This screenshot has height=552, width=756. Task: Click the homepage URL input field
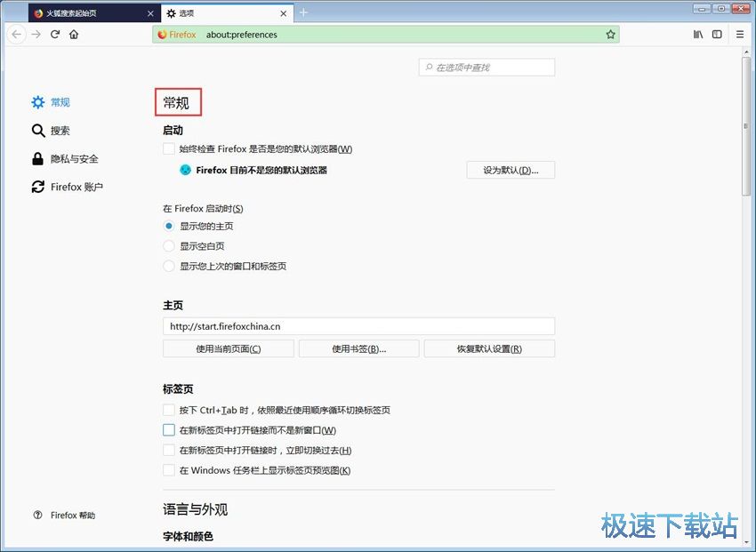tap(358, 326)
